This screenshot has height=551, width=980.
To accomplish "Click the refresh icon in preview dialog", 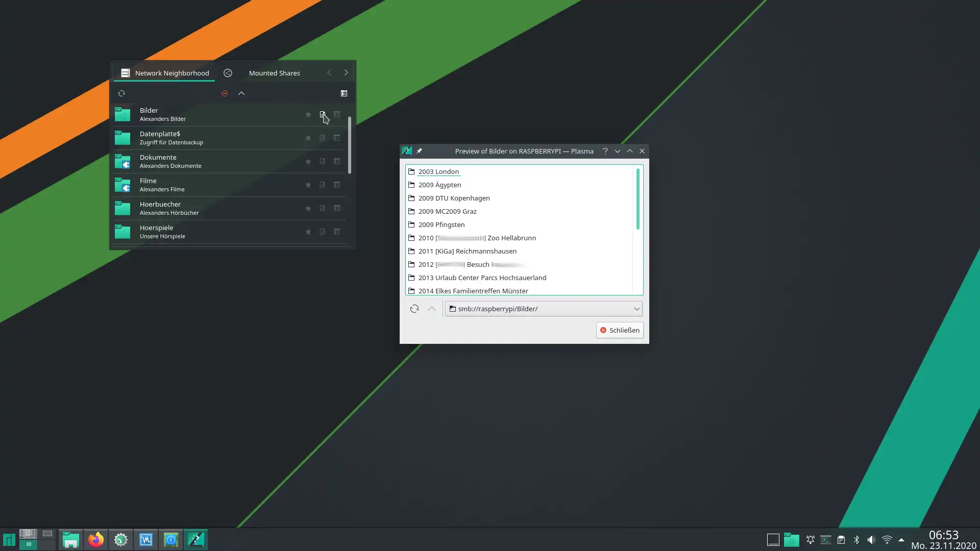I will click(414, 309).
